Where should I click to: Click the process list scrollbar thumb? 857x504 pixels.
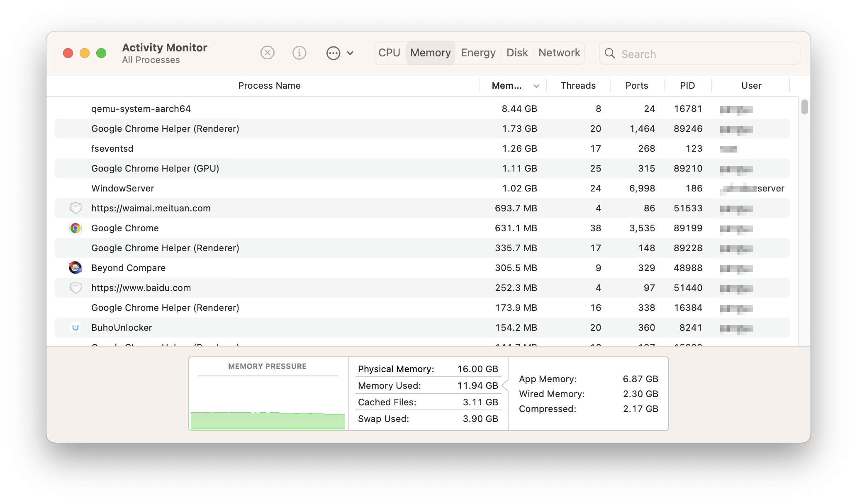(805, 107)
